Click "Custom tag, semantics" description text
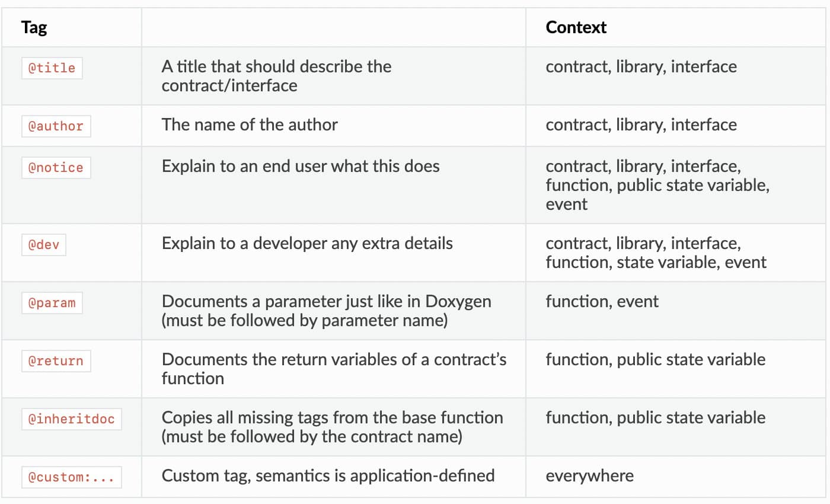 pos(328,476)
